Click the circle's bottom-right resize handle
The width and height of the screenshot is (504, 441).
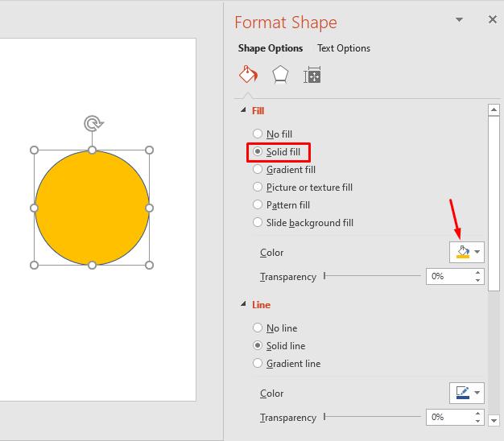pos(150,265)
